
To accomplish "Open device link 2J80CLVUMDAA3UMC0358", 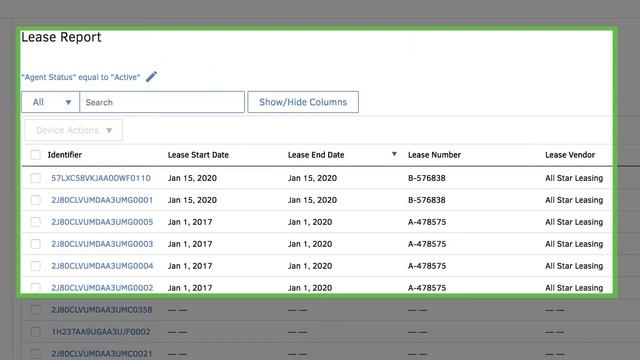I will [x=102, y=310].
